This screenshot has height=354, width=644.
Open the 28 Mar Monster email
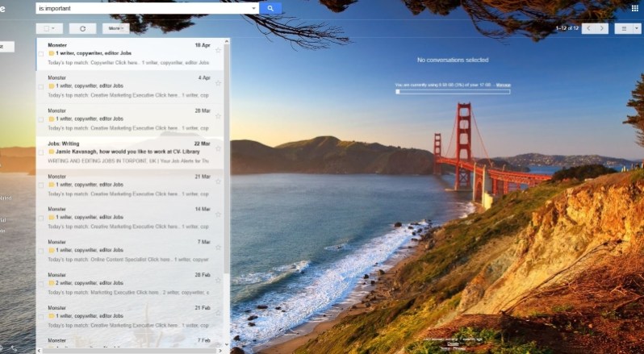point(129,119)
